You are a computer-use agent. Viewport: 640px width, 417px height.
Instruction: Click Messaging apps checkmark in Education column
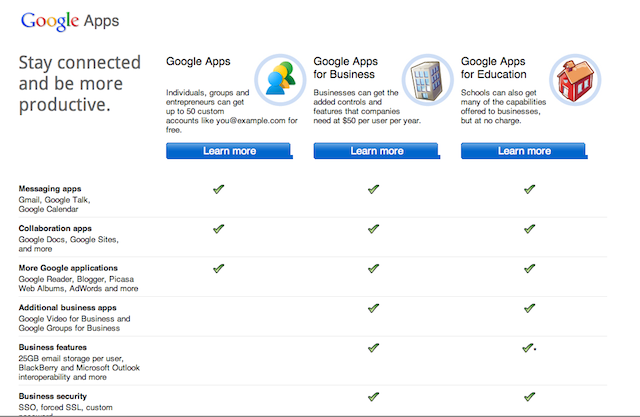tap(529, 189)
